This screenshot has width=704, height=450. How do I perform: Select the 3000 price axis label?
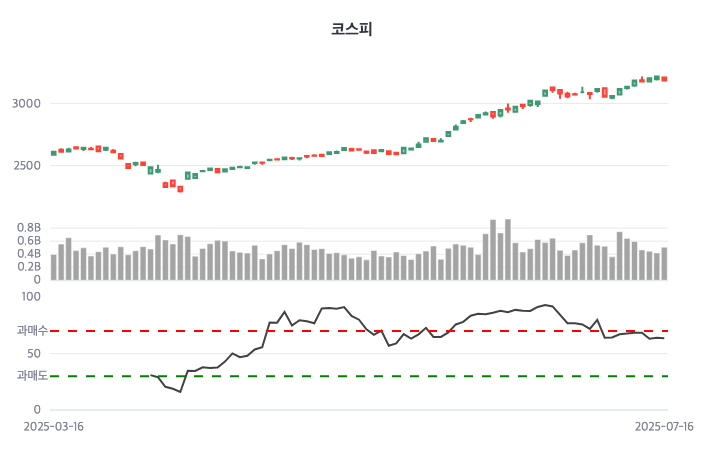[x=26, y=104]
